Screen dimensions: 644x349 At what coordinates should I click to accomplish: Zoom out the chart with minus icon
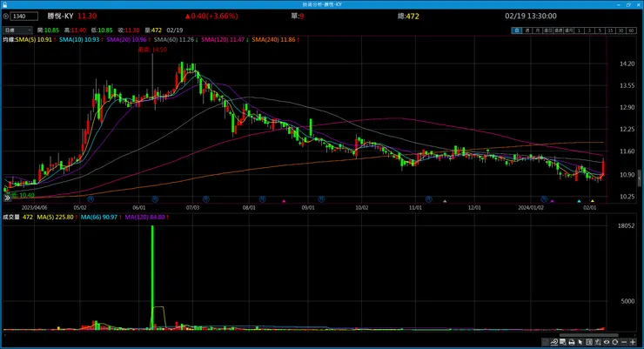point(624,342)
